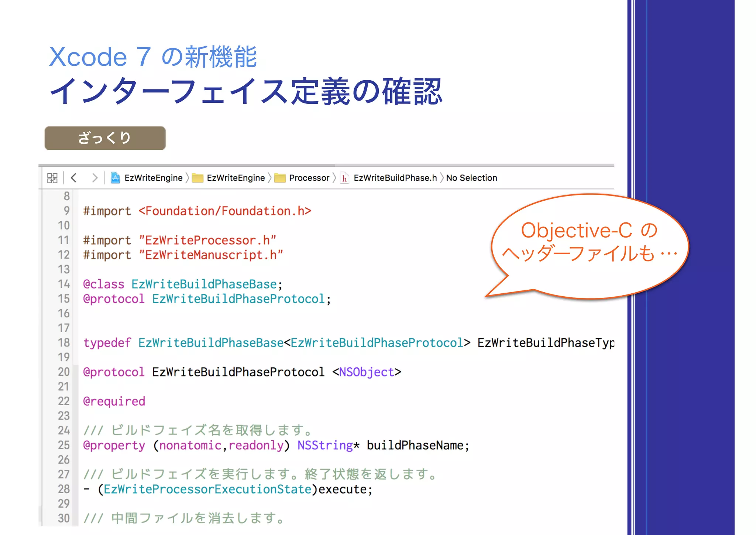Image resolution: width=756 pixels, height=535 pixels.
Task: Click the @class keyword on line 14
Action: [x=104, y=284]
